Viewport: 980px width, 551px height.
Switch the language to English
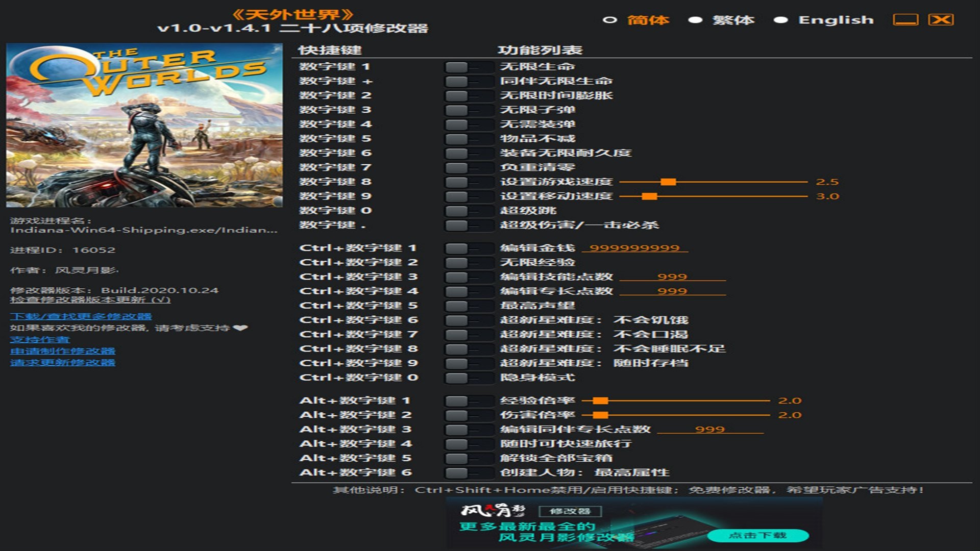point(780,20)
